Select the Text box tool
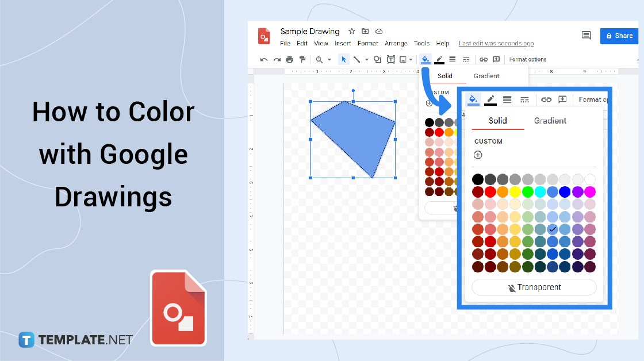 391,60
